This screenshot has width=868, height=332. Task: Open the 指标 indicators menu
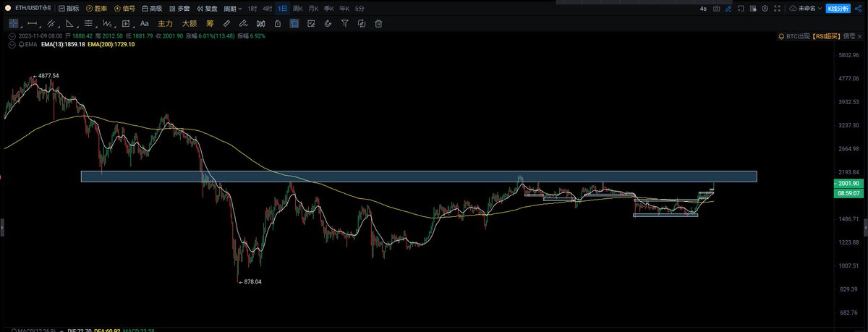(69, 8)
